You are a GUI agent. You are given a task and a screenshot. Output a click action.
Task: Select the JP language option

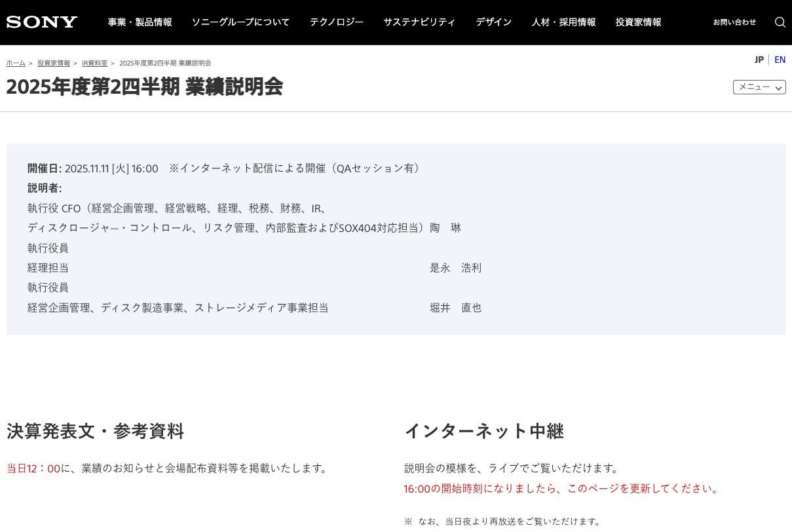pos(759,60)
